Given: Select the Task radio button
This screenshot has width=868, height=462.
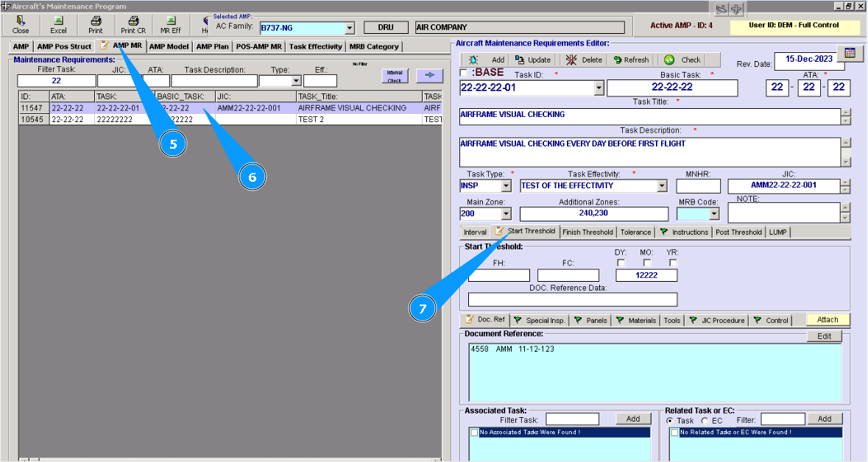Looking at the screenshot, I should click(x=670, y=421).
